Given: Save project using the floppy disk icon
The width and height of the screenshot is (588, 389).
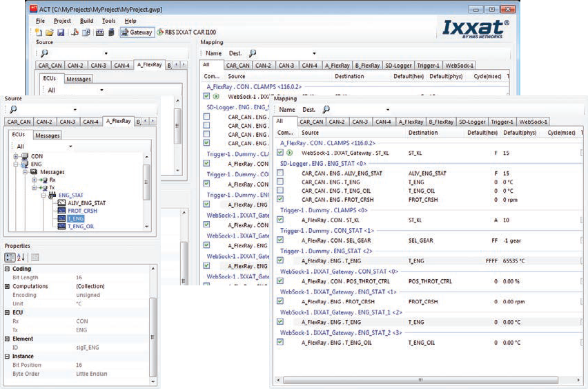Looking at the screenshot, I should (x=61, y=32).
